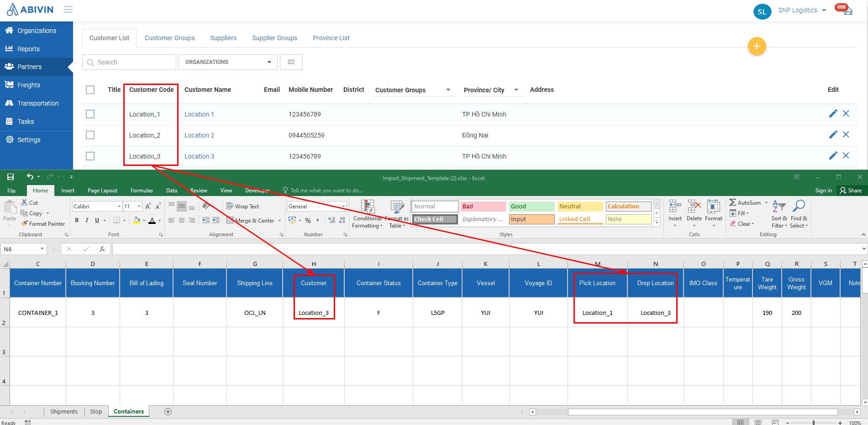Viewport: 868px width, 425px height.
Task: Check the Location_2 row checkbox
Action: tap(90, 135)
